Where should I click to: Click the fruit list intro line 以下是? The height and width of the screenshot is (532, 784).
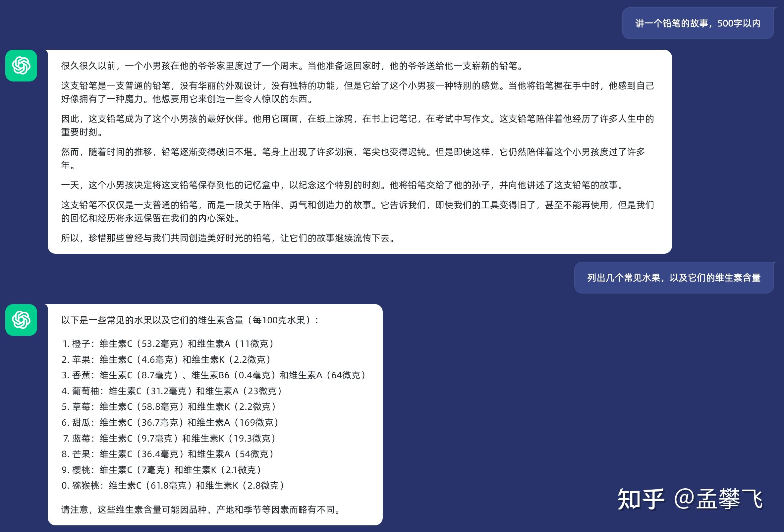click(x=190, y=320)
